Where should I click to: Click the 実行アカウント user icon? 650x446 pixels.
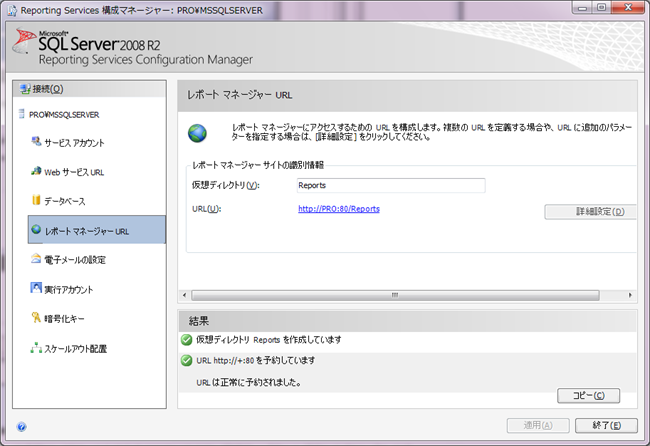(x=36, y=288)
